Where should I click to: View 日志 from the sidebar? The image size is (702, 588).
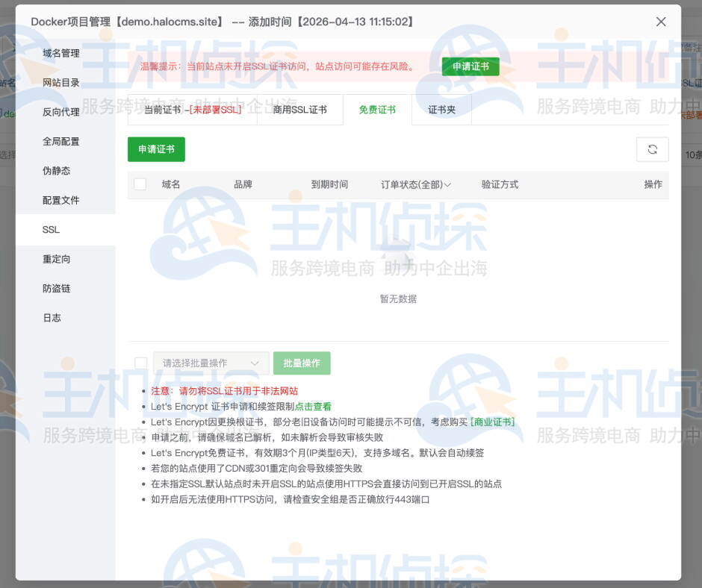tap(52, 318)
